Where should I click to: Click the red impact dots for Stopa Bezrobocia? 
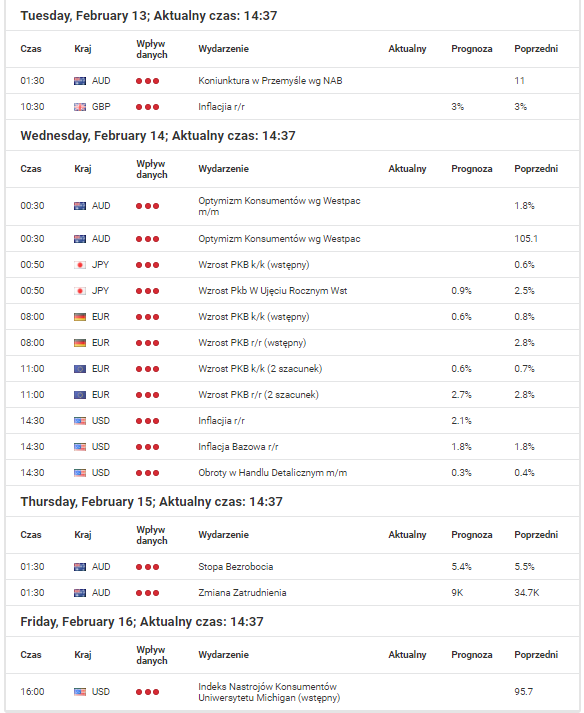click(x=147, y=567)
